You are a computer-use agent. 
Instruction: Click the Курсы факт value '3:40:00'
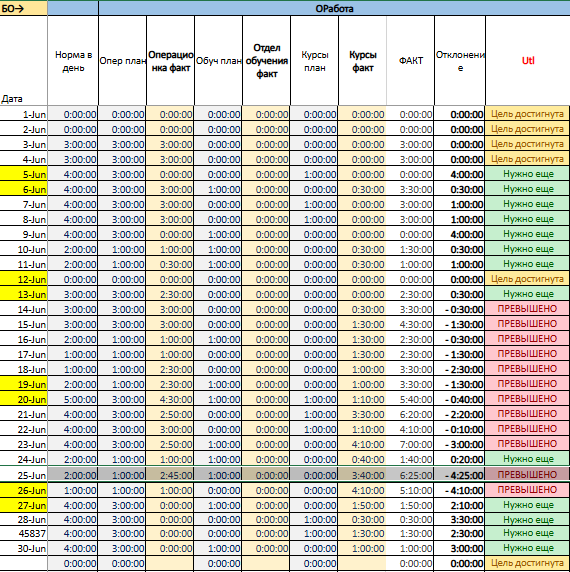click(362, 475)
